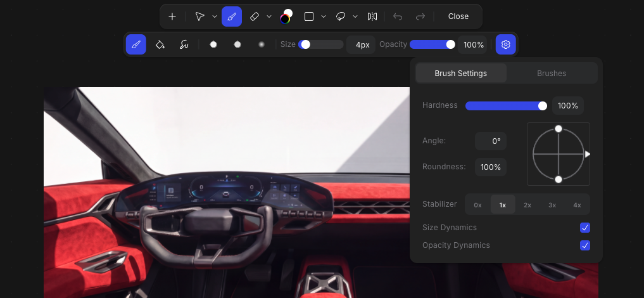Open the color picker circle
The height and width of the screenshot is (298, 644).
pyautogui.click(x=286, y=16)
